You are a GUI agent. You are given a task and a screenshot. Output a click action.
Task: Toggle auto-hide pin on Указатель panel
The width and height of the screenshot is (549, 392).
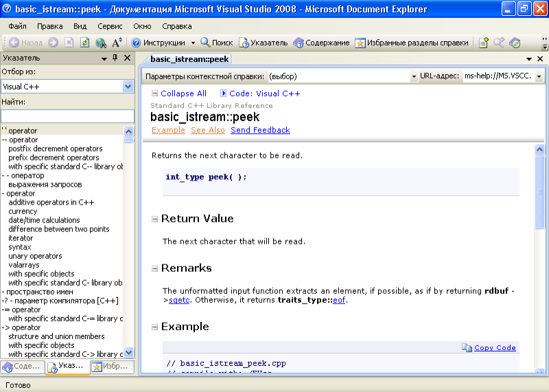point(115,58)
